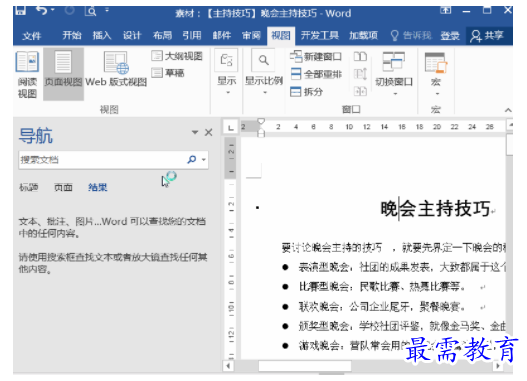This screenshot has height=381, width=527.
Task: Select the 结果 tab in navigation pane
Action: (97, 187)
